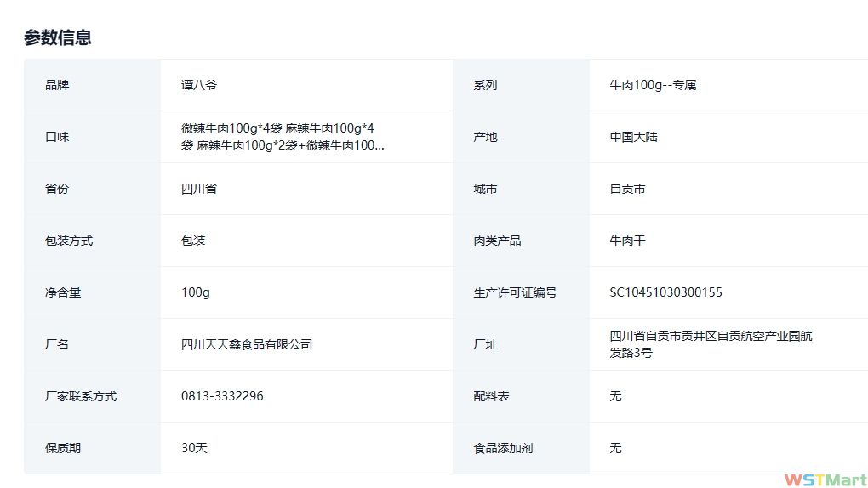The height and width of the screenshot is (488, 868).
Task: Click the 食品添加剂 label cell
Action: 503,448
